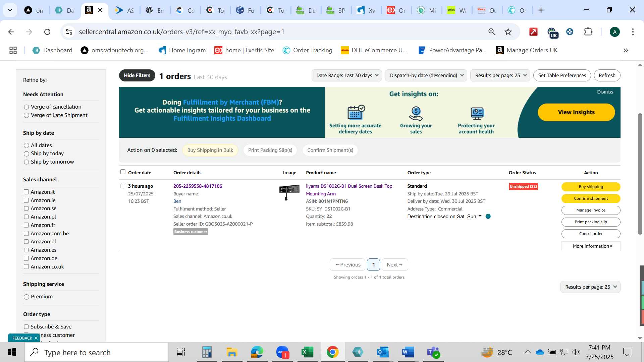Select Ship by today radio button
Screen dimensions: 644x362
[26, 154]
